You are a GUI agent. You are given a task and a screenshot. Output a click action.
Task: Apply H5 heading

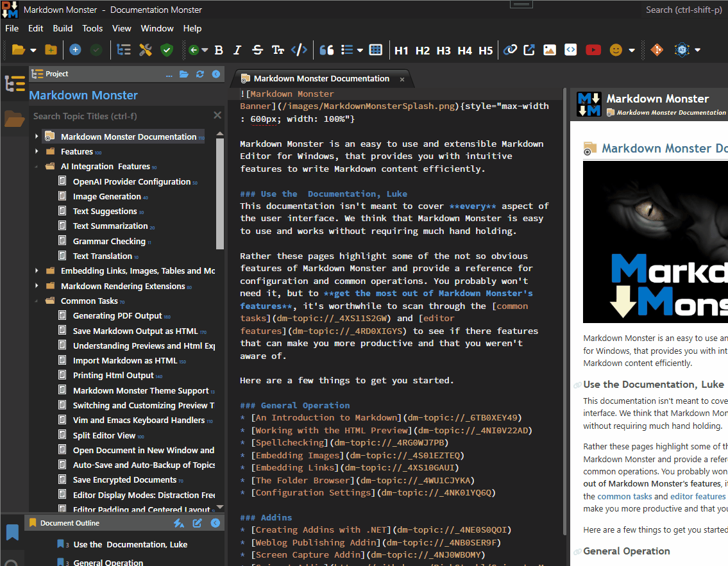(486, 51)
